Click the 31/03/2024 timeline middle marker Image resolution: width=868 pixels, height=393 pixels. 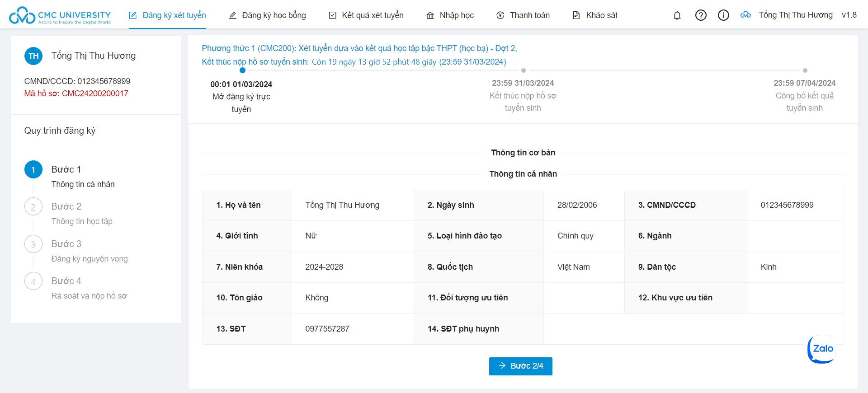[x=524, y=70]
